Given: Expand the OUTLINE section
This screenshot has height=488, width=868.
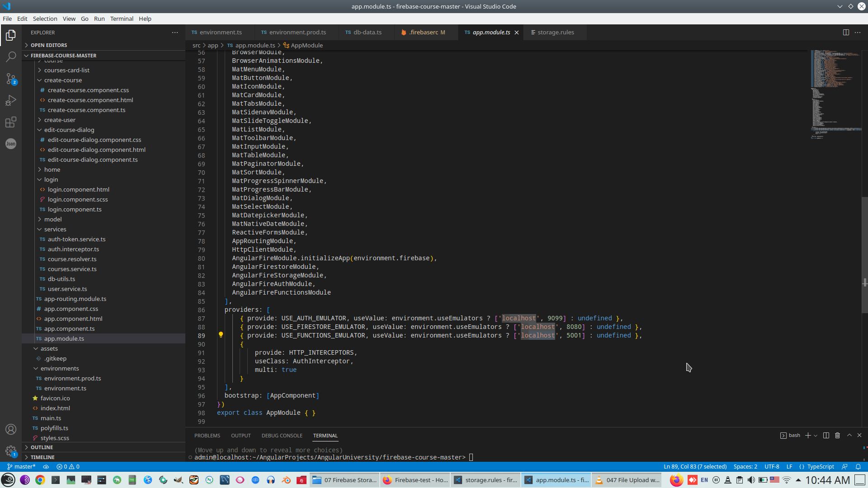Looking at the screenshot, I should [42, 447].
